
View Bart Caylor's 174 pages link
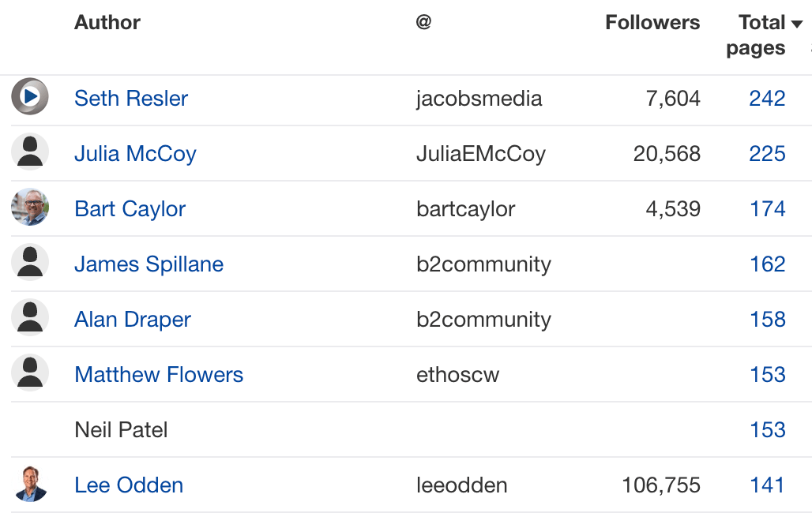pyautogui.click(x=767, y=208)
